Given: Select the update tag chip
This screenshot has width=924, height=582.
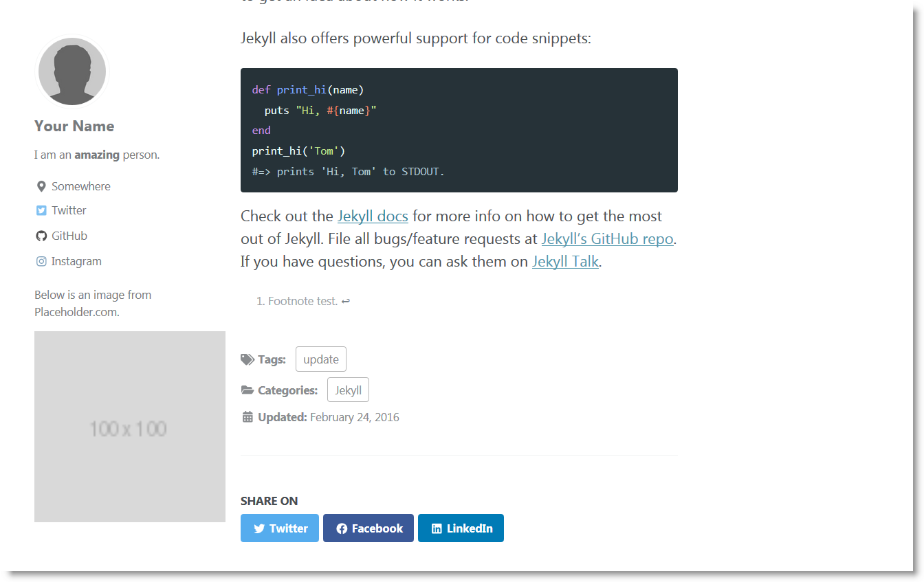Looking at the screenshot, I should pyautogui.click(x=320, y=359).
